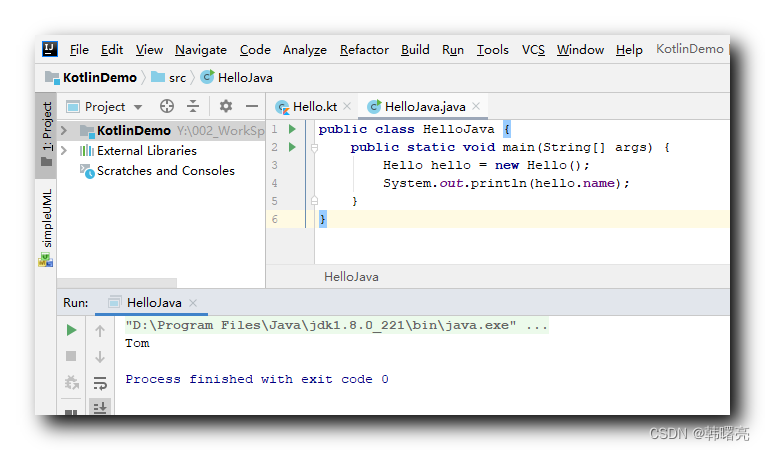
Task: Open the Tools menu
Action: (493, 50)
